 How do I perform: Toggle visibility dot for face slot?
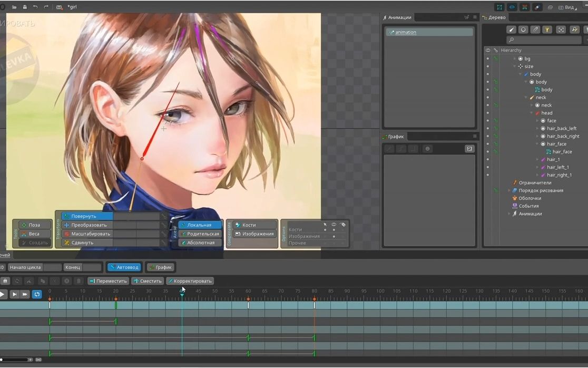point(487,120)
